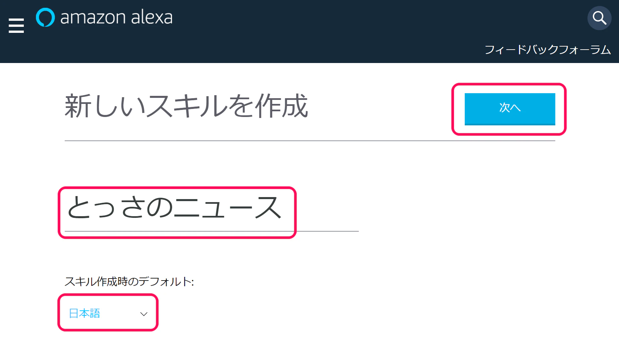This screenshot has height=364, width=619.
Task: Open the 日本語 default language dropdown
Action: 108,313
